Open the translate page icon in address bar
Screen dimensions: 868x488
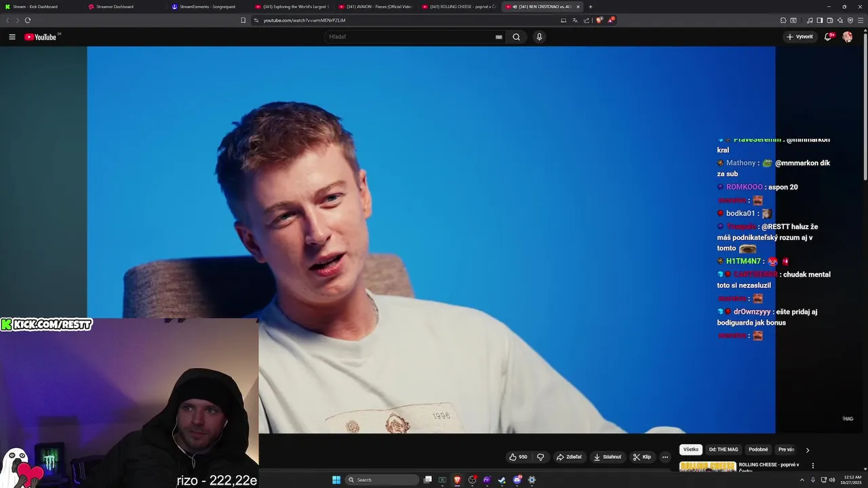[575, 20]
